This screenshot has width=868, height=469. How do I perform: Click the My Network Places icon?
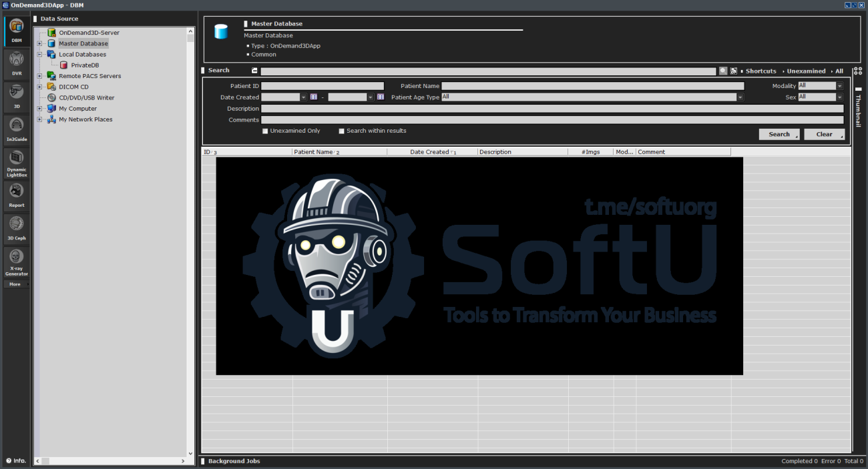coord(51,119)
